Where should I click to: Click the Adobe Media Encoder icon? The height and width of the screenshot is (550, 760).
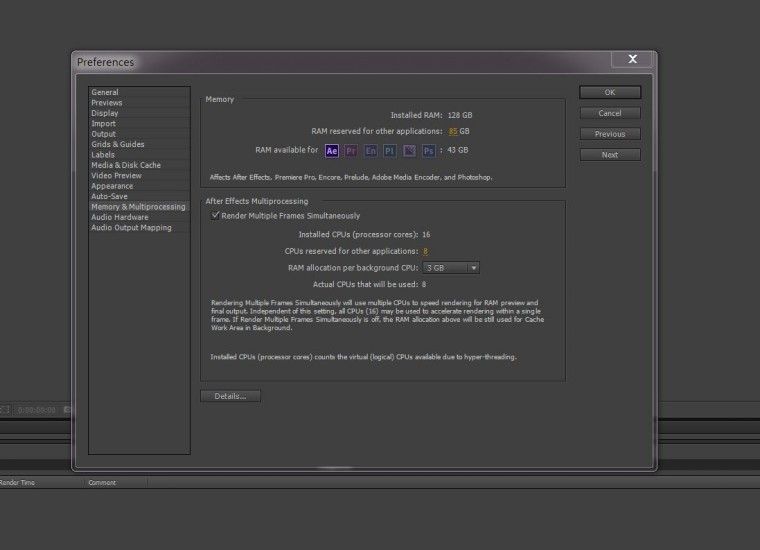[x=409, y=151]
